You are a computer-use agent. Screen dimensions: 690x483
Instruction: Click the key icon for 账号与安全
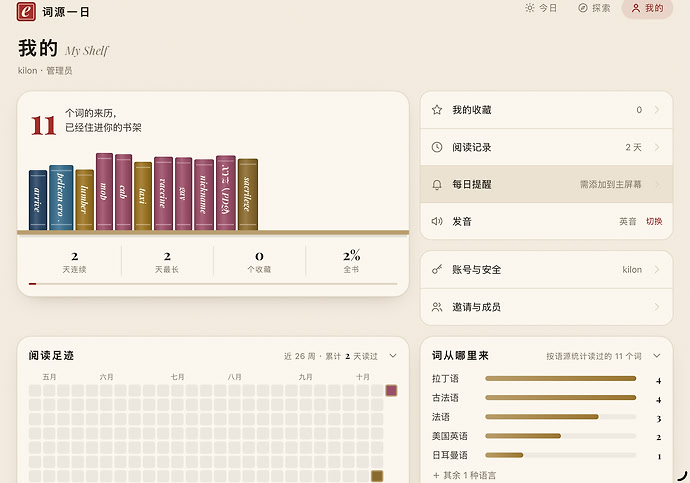[x=437, y=270]
